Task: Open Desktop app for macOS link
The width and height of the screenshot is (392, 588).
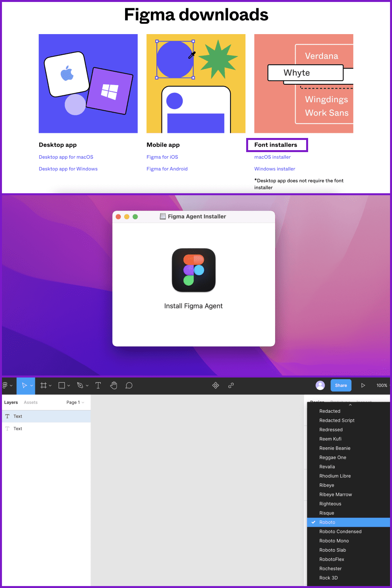Action: 66,157
